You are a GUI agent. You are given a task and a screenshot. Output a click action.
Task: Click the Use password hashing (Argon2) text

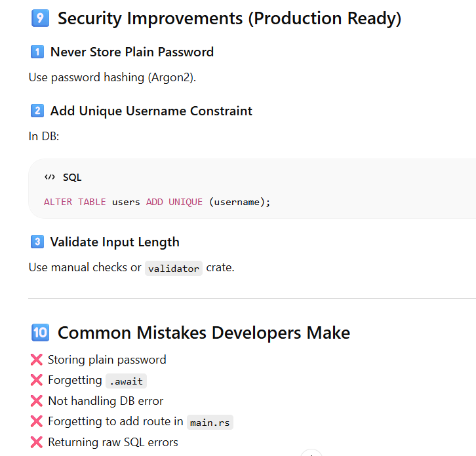click(112, 77)
